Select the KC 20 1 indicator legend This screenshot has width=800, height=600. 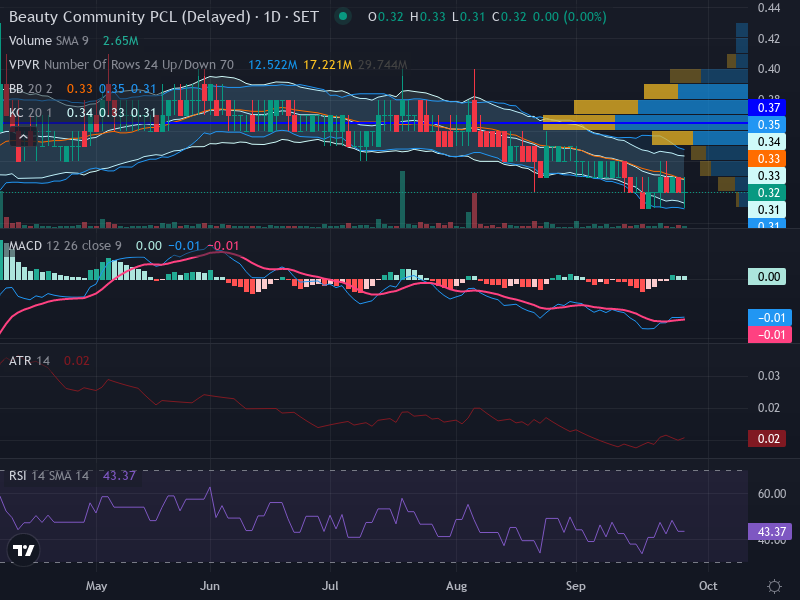point(31,112)
